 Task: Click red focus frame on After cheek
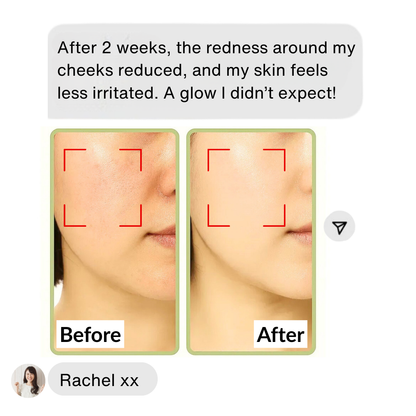[x=246, y=188]
